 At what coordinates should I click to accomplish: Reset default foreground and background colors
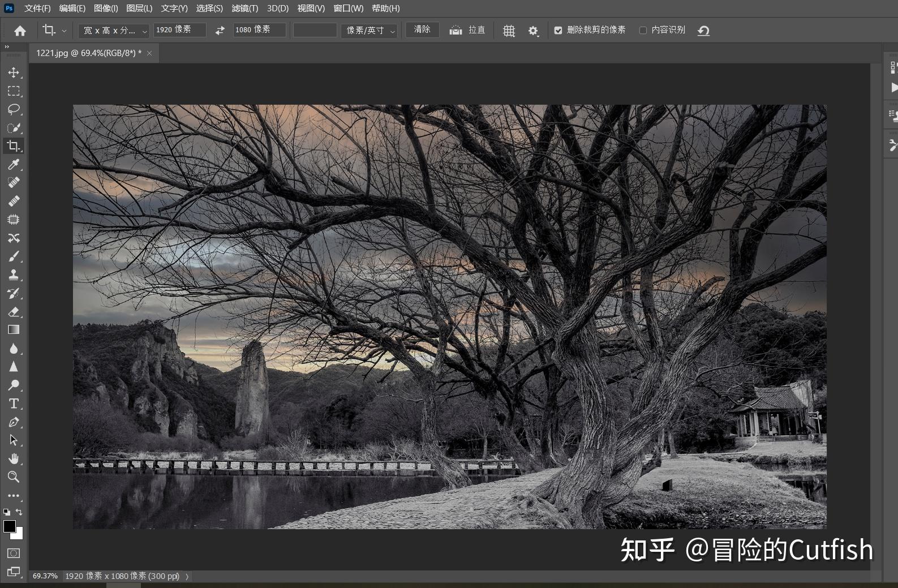[7, 512]
